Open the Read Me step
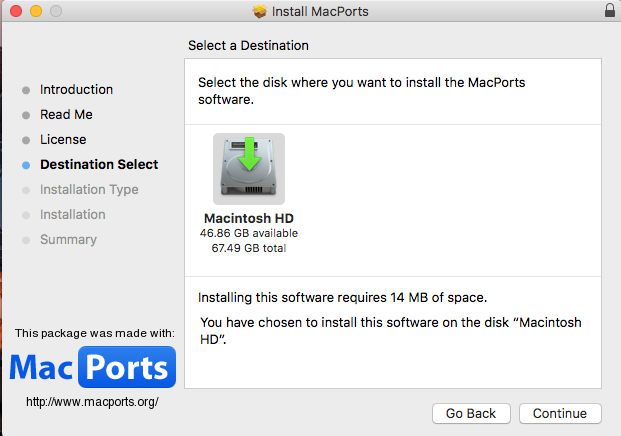 click(66, 114)
